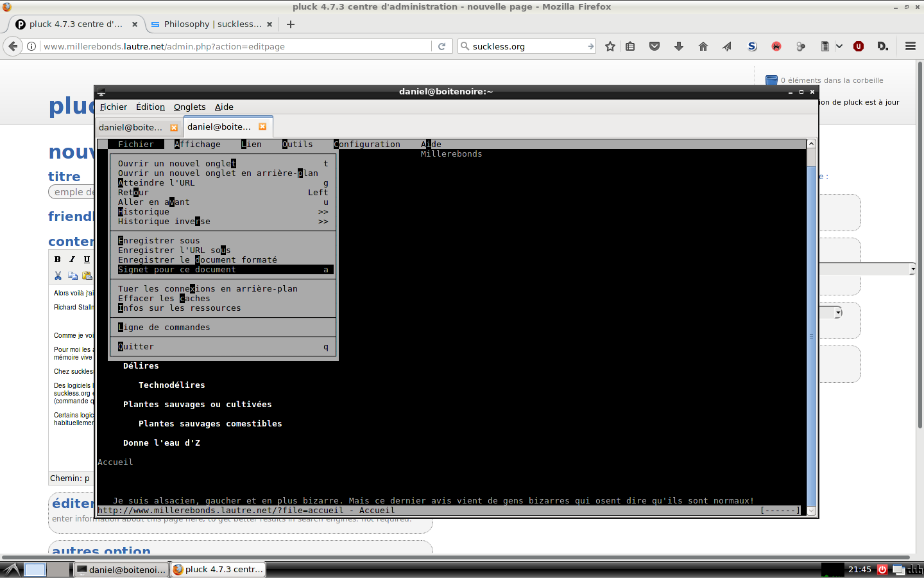
Task: Click the site info icon in URL bar
Action: 31,46
